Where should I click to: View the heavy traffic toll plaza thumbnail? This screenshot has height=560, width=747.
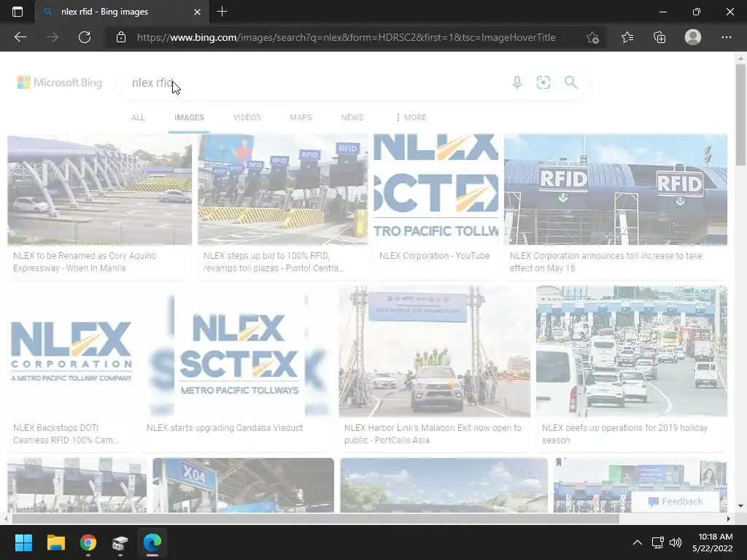[x=632, y=351]
